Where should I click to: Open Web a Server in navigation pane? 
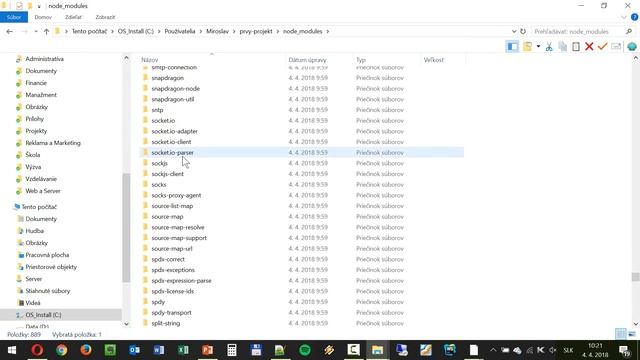click(42, 191)
